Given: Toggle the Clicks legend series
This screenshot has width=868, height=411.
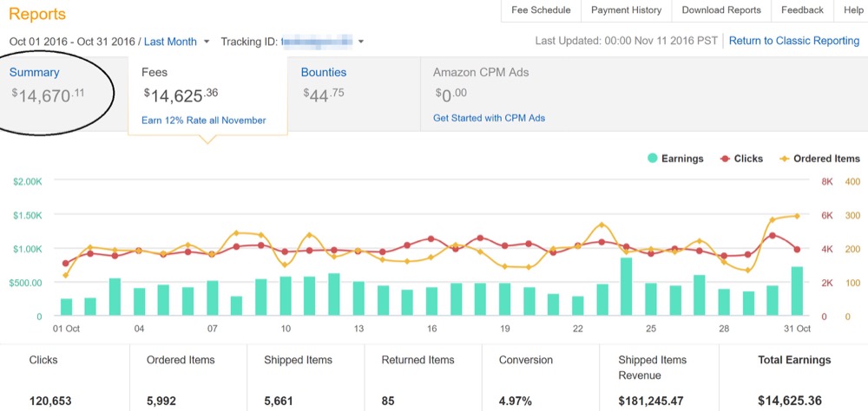Looking at the screenshot, I should 742,159.
